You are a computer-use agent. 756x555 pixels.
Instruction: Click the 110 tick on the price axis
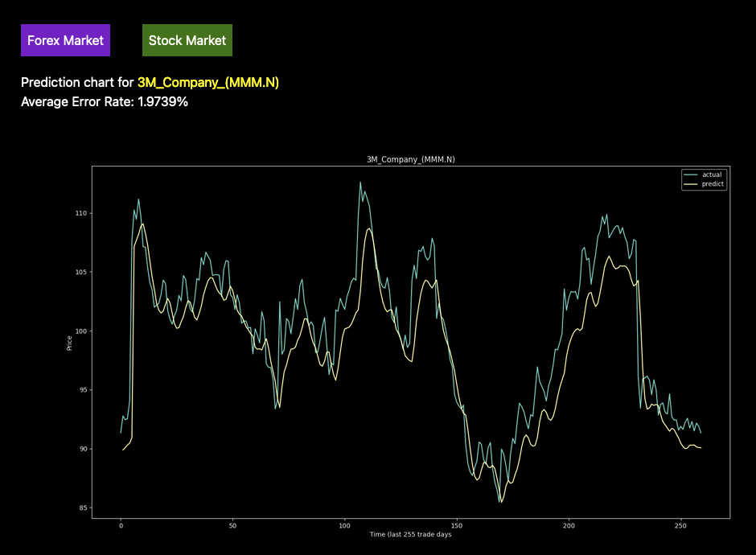coord(80,213)
